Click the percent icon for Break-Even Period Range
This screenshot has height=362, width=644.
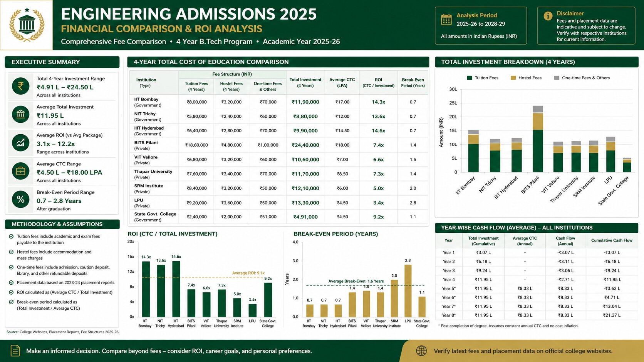coord(21,200)
